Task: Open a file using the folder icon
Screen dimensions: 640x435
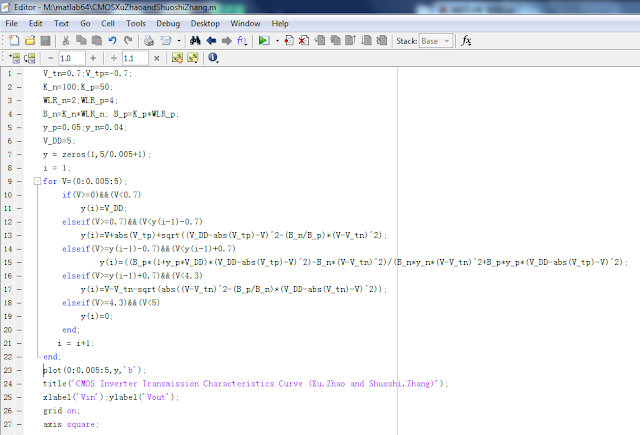Action: [x=30, y=40]
